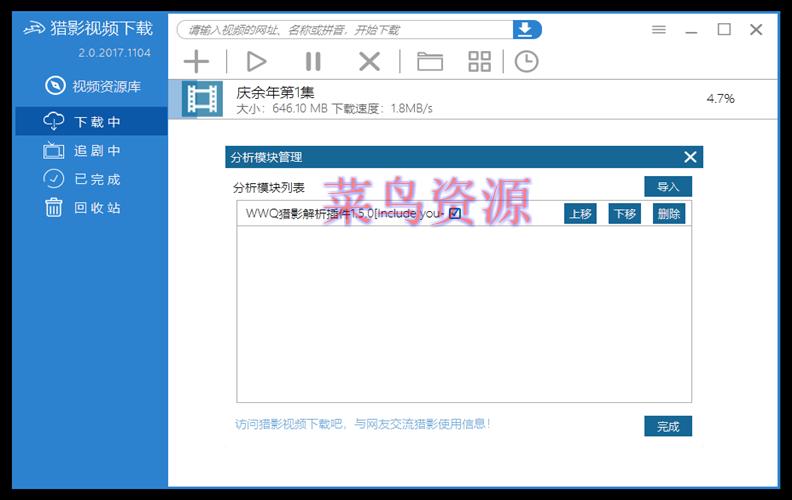Screen dimensions: 792x500
Task: Delete the task with the X toolbar icon
Action: point(369,62)
